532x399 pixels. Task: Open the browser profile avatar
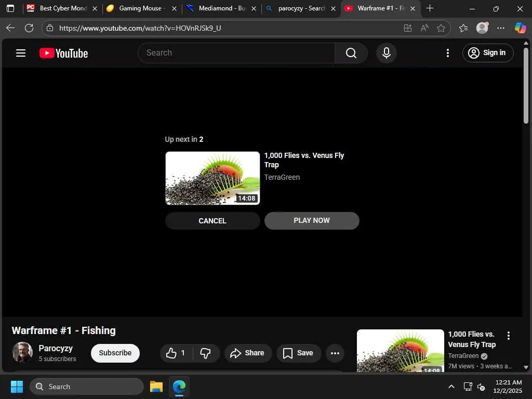(x=482, y=28)
